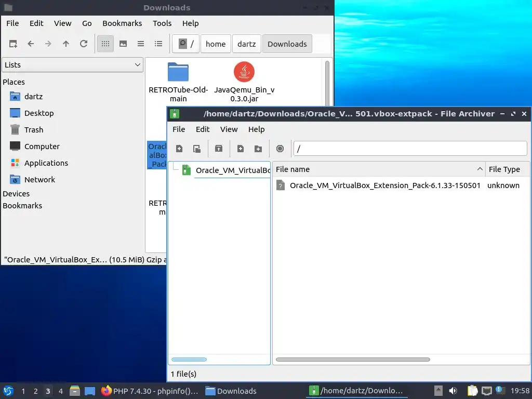532x399 pixels.
Task: Open a new tab in Downloads file manager
Action: tap(13, 44)
